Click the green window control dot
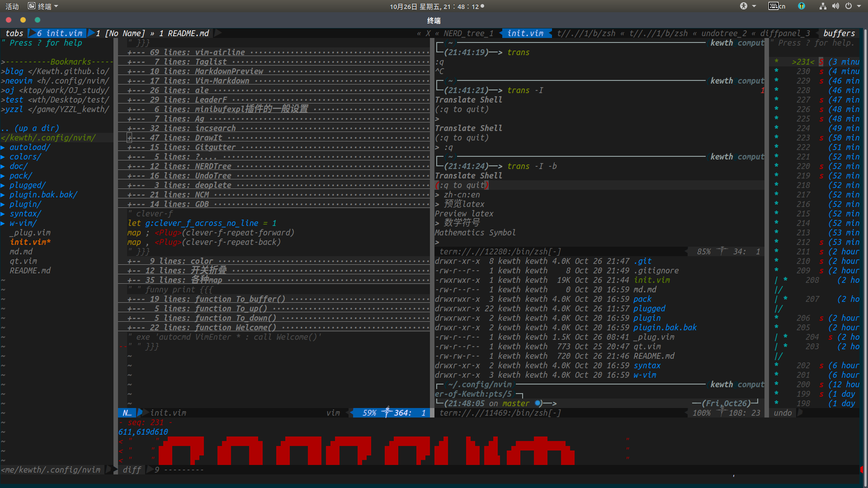This screenshot has width=868, height=488. coord(38,20)
